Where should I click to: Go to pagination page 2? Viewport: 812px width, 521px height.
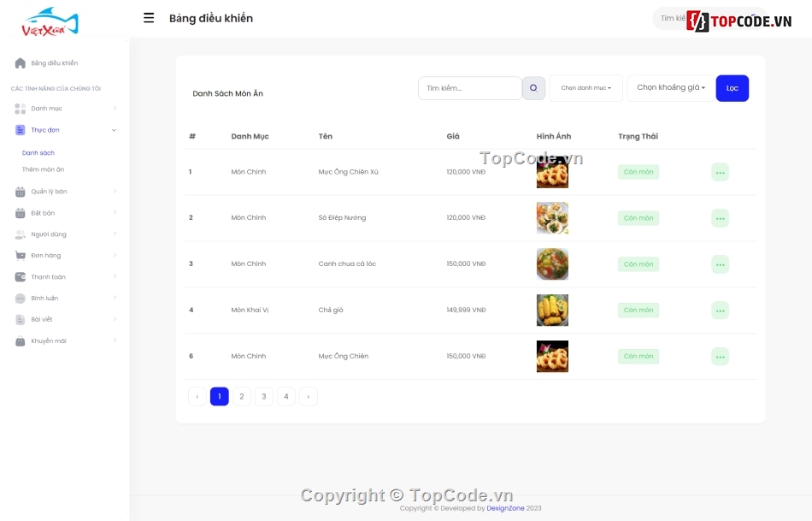point(242,397)
